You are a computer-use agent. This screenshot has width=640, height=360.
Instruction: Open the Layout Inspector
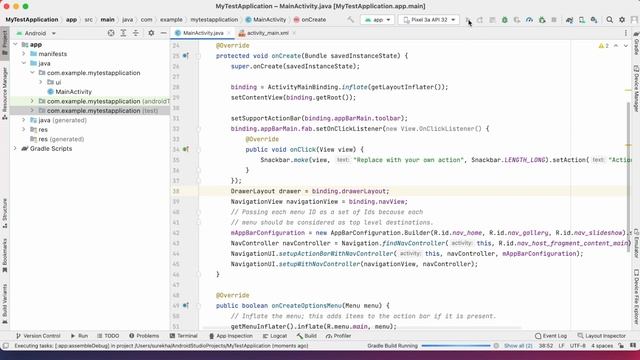(602, 336)
